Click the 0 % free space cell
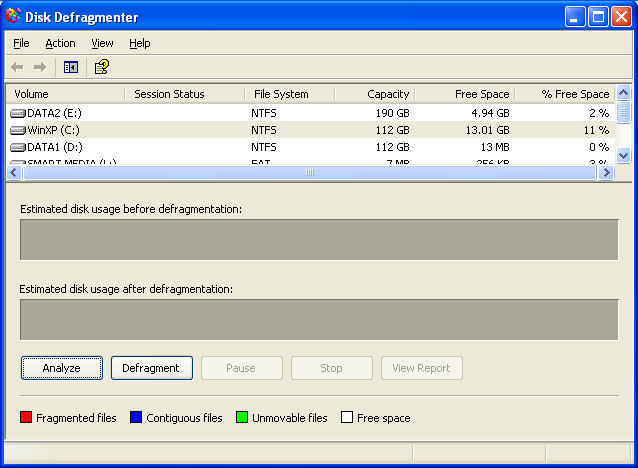The height and width of the screenshot is (468, 638). click(599, 147)
